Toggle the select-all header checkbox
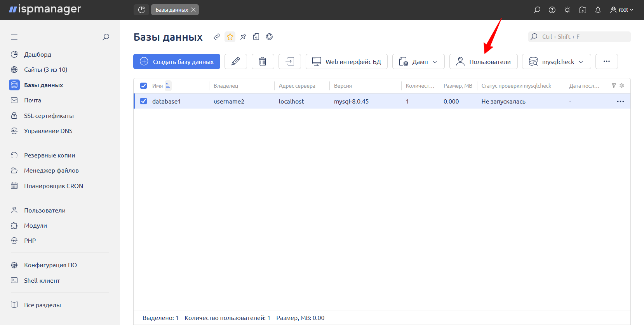Viewport: 644px width, 325px height. click(144, 86)
